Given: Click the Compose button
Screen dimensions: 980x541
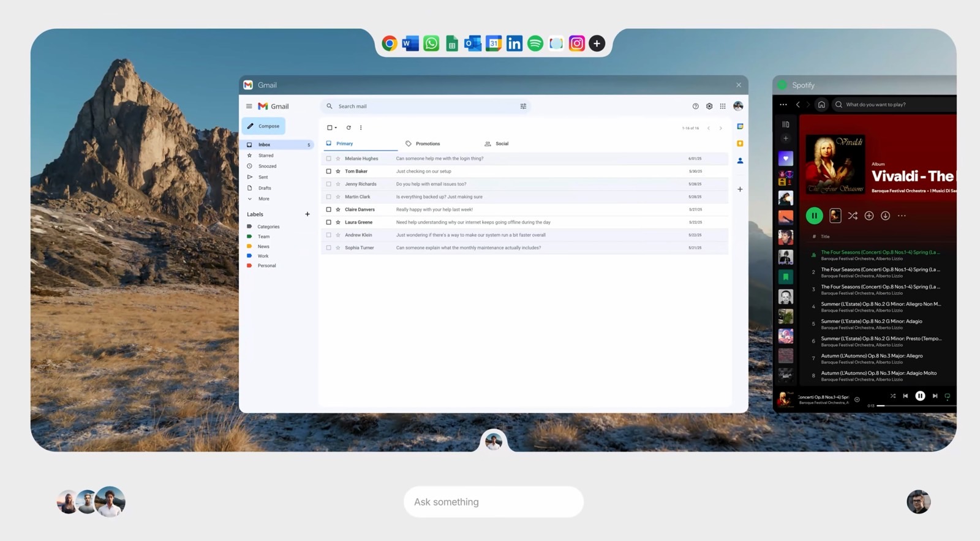Looking at the screenshot, I should [x=263, y=126].
